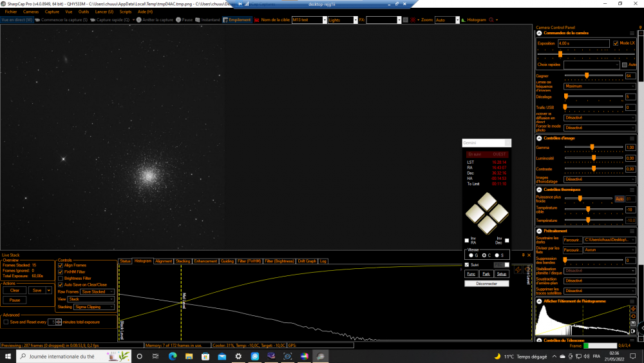
Task: Toggle the Empilement live stack button
Action: (237, 20)
